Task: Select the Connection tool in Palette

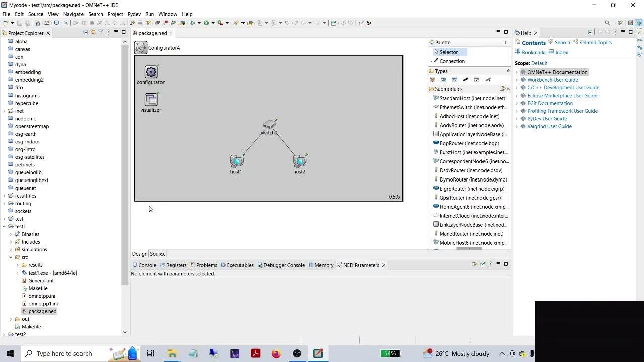Action: pyautogui.click(x=452, y=61)
